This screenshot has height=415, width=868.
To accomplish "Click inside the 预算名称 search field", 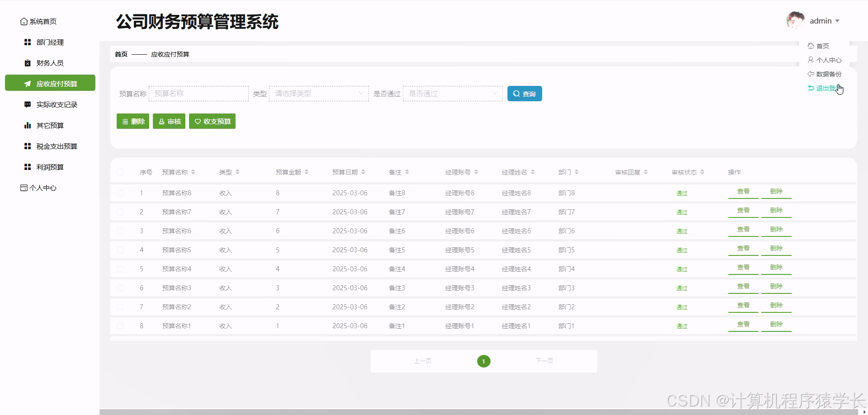I will (x=198, y=93).
